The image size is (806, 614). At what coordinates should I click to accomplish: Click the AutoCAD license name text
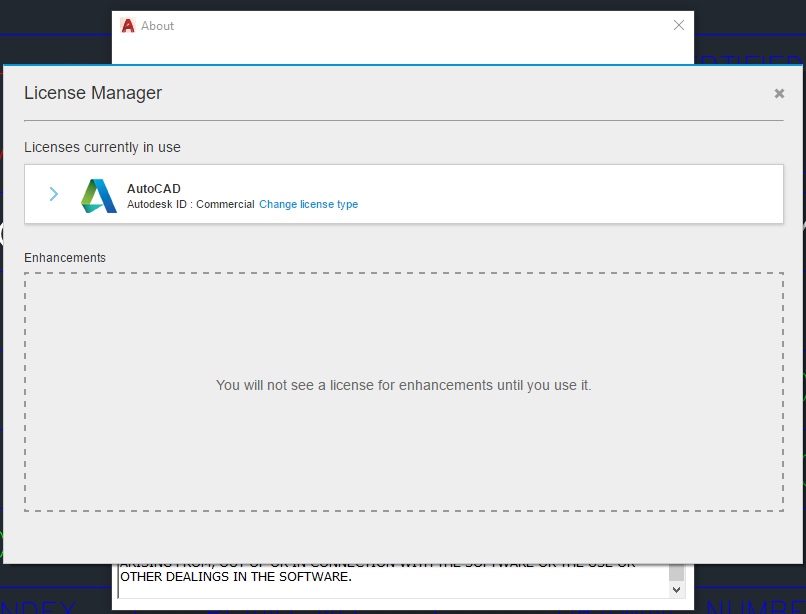click(x=154, y=189)
